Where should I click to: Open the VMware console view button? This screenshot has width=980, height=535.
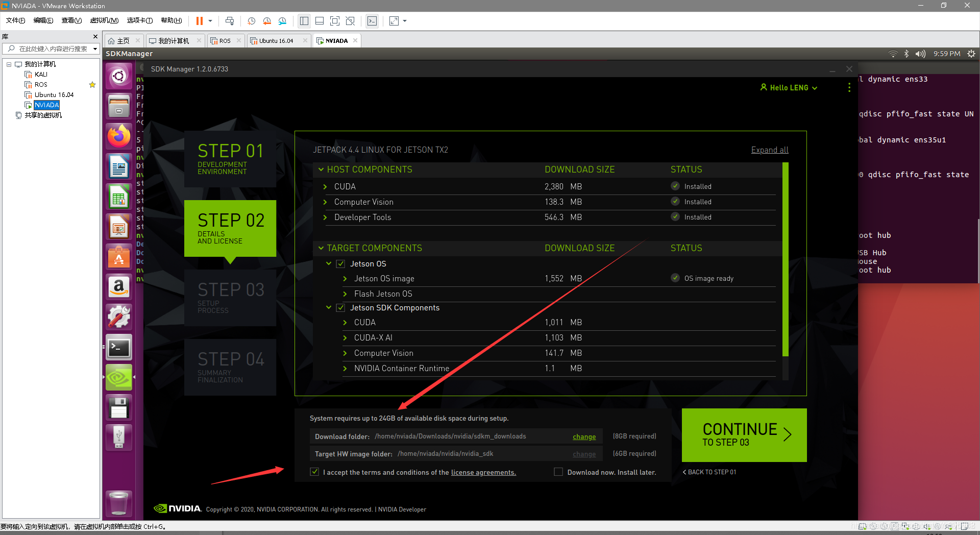[372, 21]
